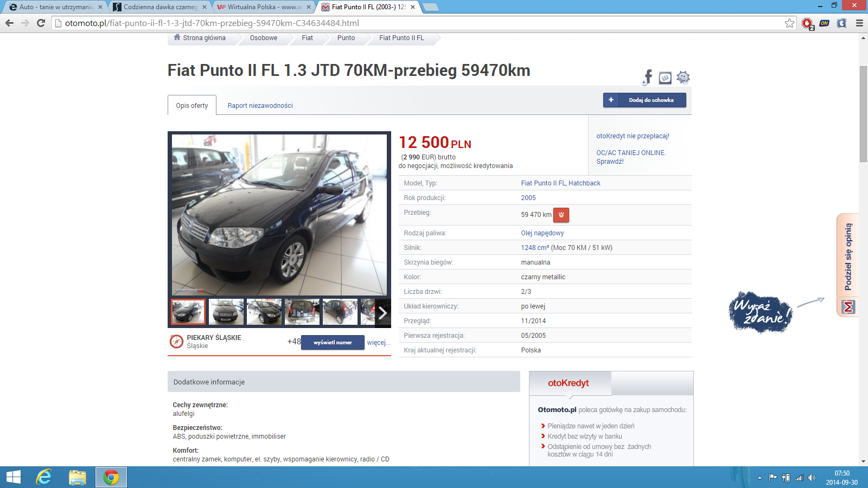Open the Punto breadcrumb link
The width and height of the screenshot is (868, 488).
346,38
